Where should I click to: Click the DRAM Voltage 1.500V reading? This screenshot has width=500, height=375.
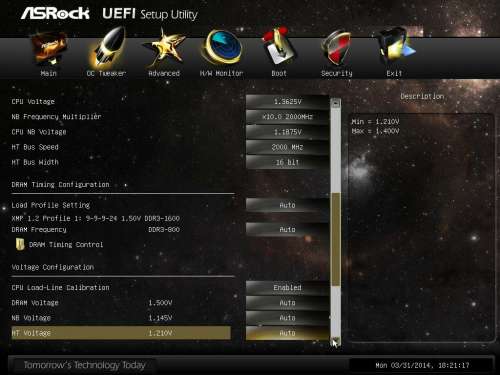pyautogui.click(x=160, y=303)
